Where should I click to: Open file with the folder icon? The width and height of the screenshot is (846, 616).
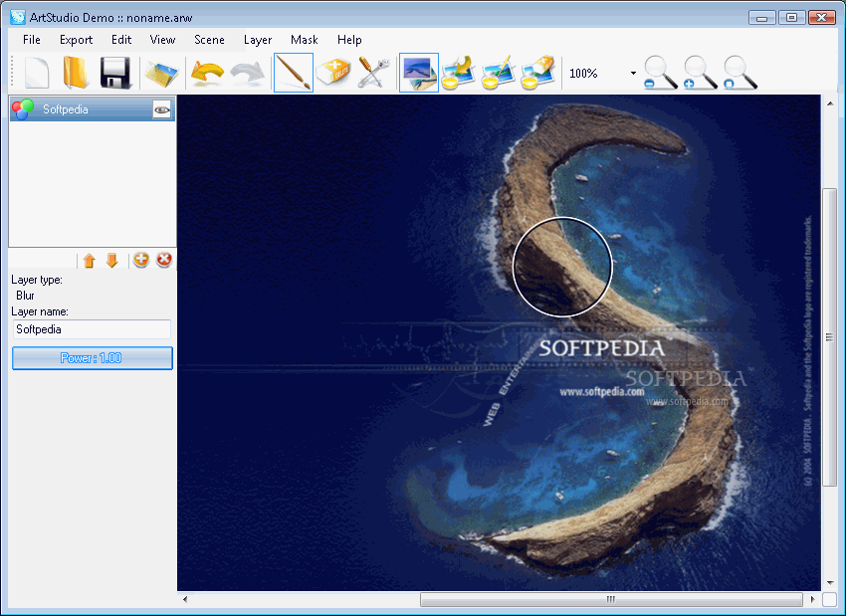(76, 73)
